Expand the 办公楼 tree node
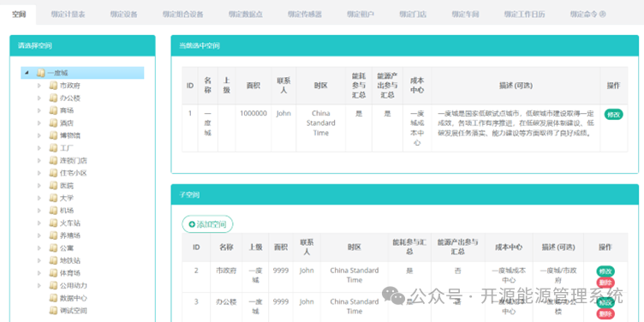This screenshot has width=644, height=322. (x=39, y=98)
